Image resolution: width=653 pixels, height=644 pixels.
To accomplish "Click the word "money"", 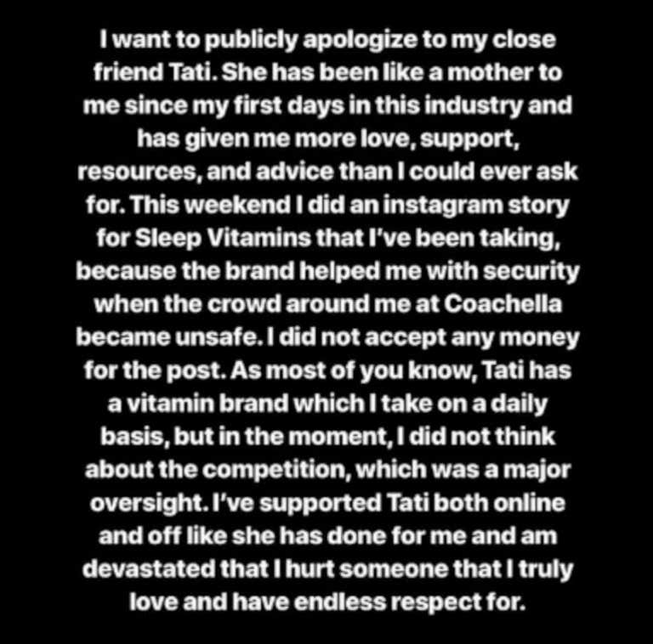I will click(539, 339).
